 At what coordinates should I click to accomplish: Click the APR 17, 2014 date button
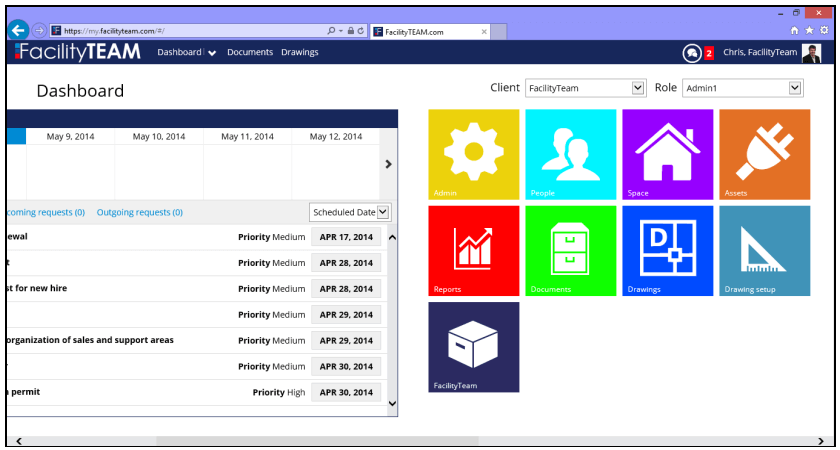346,237
